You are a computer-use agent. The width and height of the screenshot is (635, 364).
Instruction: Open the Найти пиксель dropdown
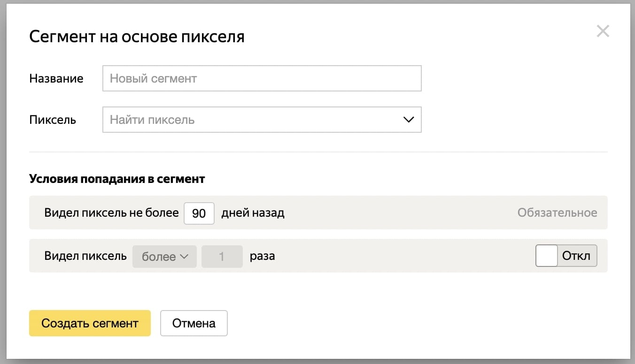(262, 120)
